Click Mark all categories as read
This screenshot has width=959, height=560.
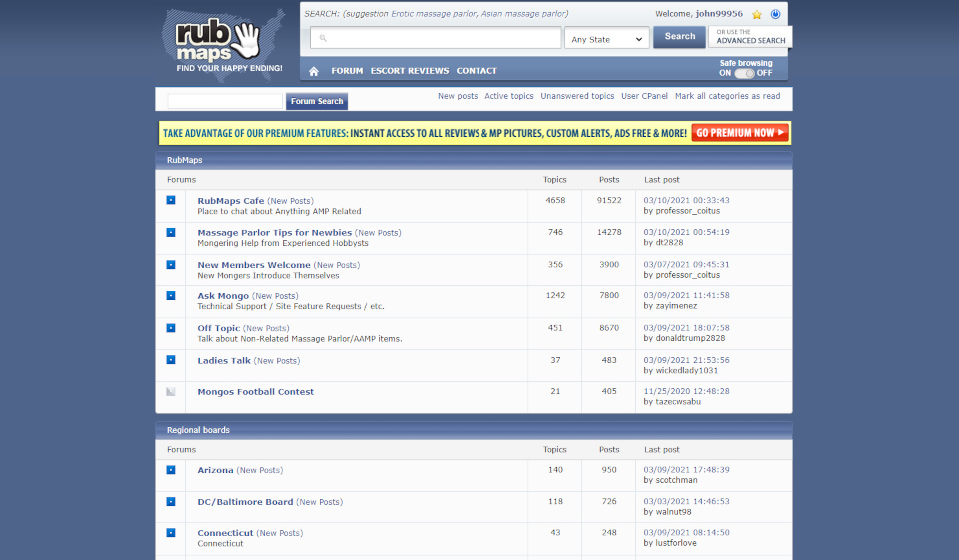728,96
